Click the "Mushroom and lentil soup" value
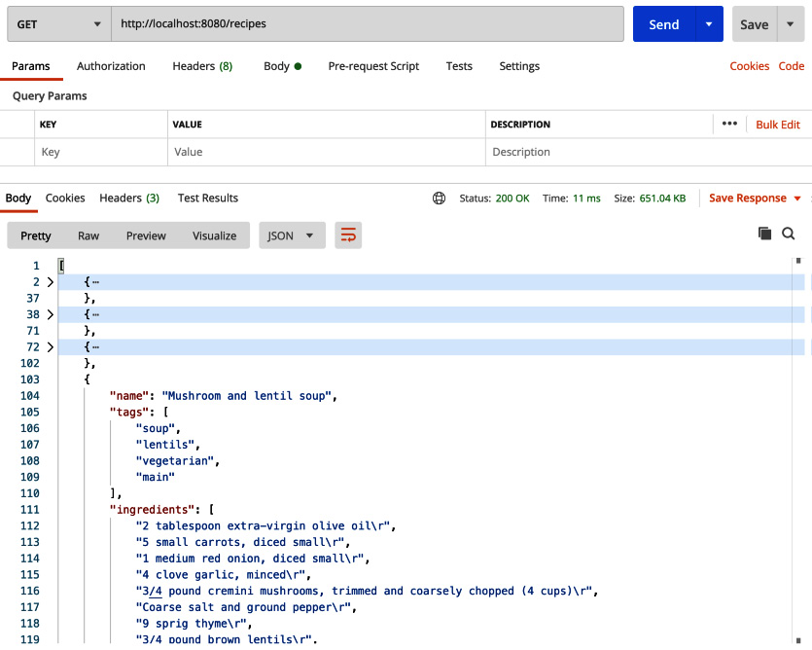 (246, 396)
